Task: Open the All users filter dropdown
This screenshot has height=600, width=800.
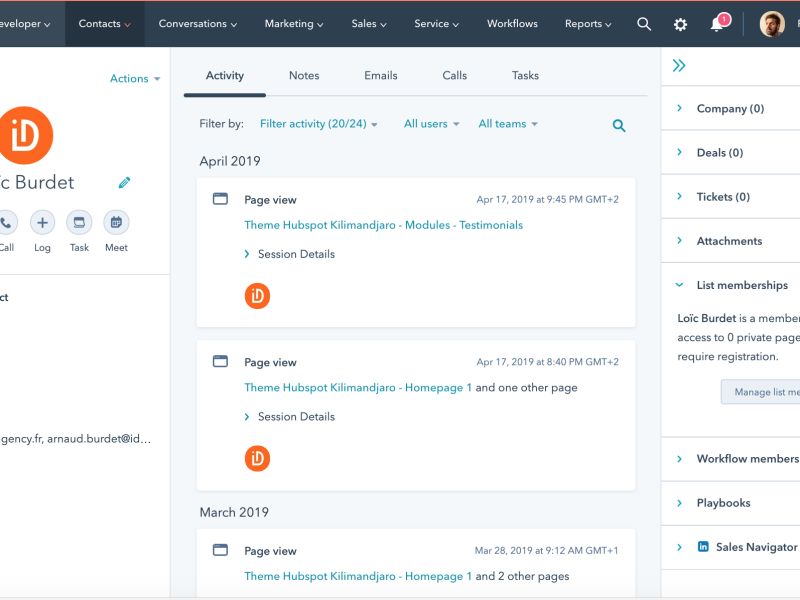Action: tap(432, 124)
